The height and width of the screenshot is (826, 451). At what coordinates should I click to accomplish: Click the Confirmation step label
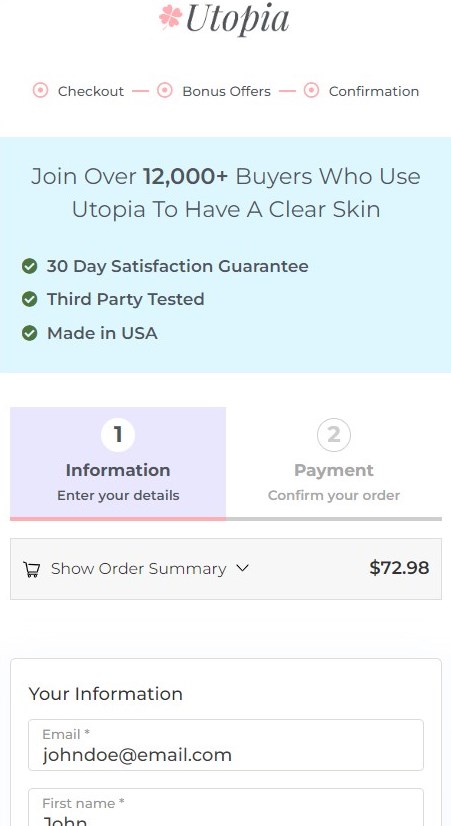point(374,91)
